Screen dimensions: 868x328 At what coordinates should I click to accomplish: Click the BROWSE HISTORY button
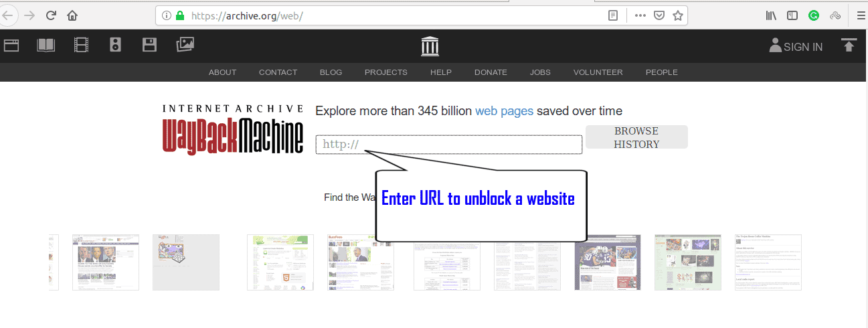(636, 137)
